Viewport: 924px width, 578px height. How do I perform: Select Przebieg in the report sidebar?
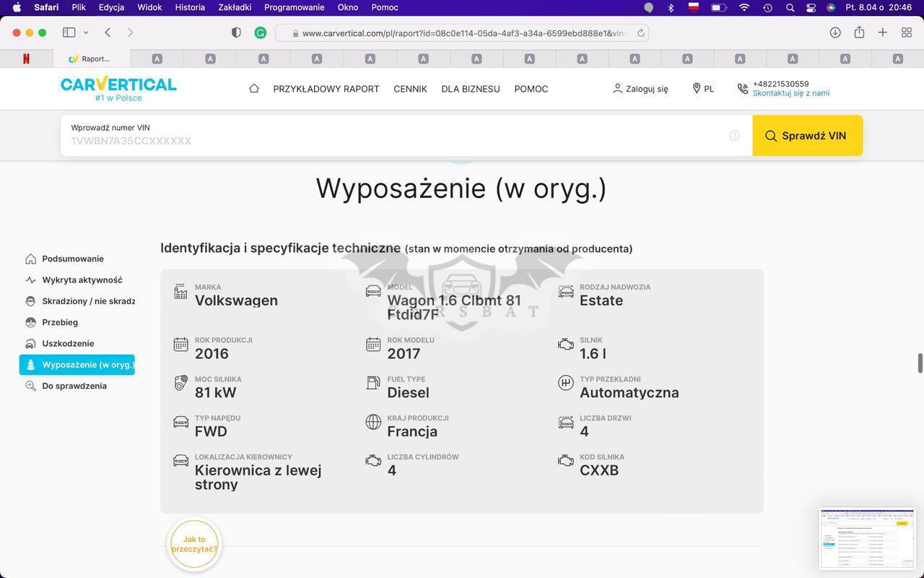click(60, 322)
